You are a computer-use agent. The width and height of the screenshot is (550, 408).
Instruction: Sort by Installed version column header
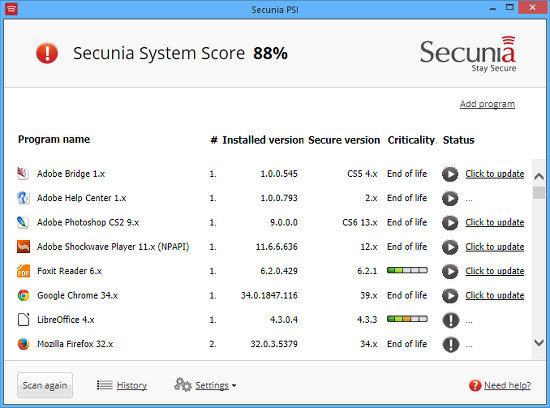pyautogui.click(x=263, y=140)
